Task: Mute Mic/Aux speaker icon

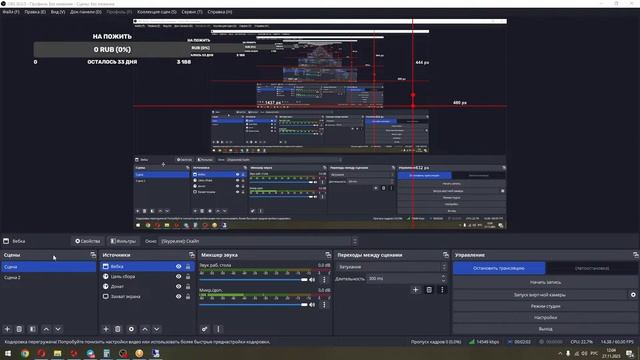Action: pyautogui.click(x=312, y=305)
